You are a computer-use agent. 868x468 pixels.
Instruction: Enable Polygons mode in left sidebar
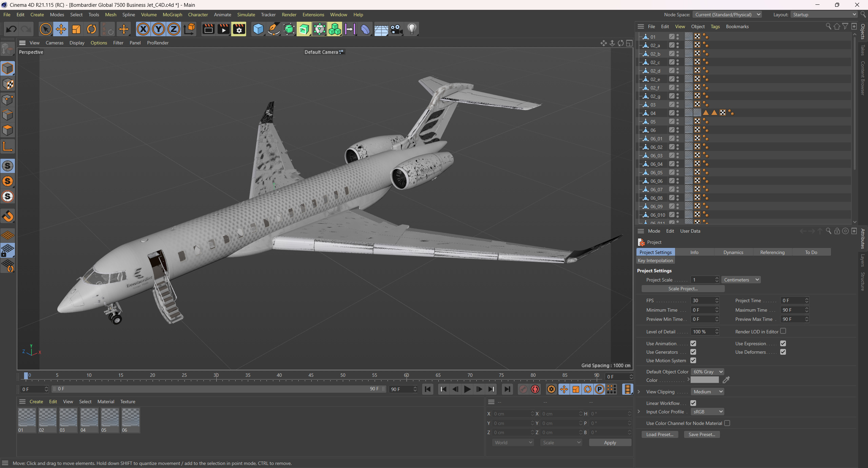[8, 130]
